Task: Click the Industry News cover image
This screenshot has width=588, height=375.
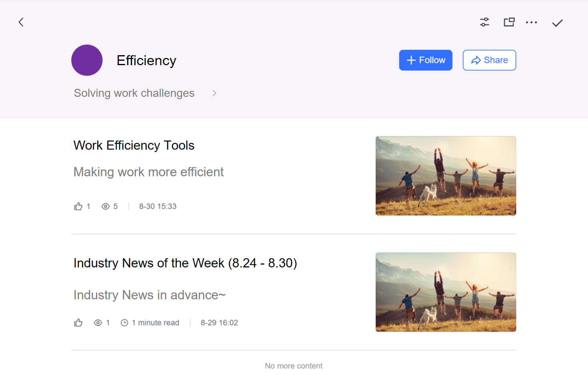Action: click(x=446, y=292)
